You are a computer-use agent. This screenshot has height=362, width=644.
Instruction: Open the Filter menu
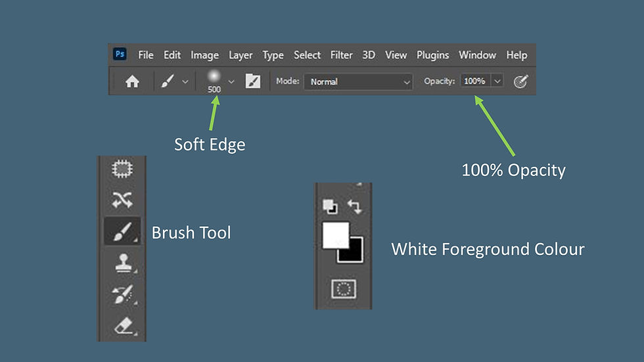tap(341, 55)
